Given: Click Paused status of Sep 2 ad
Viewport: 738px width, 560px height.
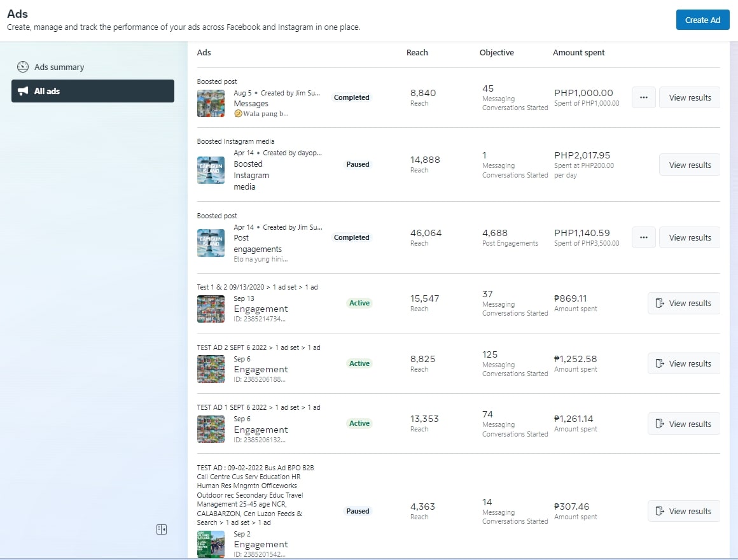Looking at the screenshot, I should [358, 511].
